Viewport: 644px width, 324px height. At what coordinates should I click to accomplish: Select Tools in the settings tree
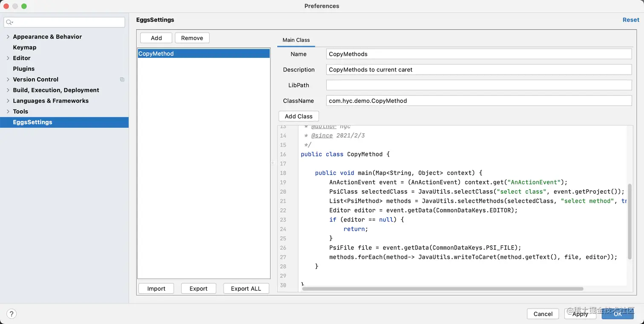point(20,111)
